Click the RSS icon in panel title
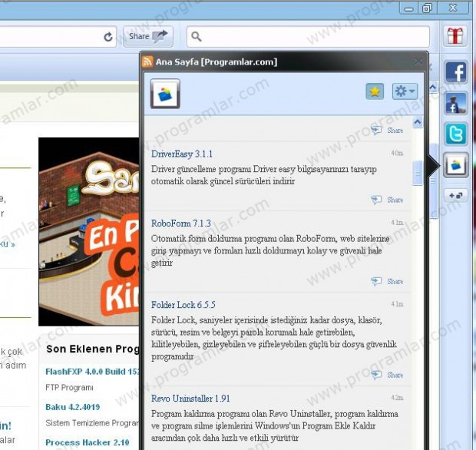Screen dimensions: 476x450 (x=147, y=61)
